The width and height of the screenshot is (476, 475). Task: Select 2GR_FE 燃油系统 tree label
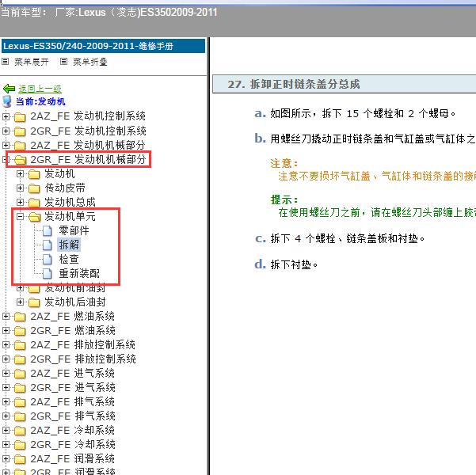point(73,331)
